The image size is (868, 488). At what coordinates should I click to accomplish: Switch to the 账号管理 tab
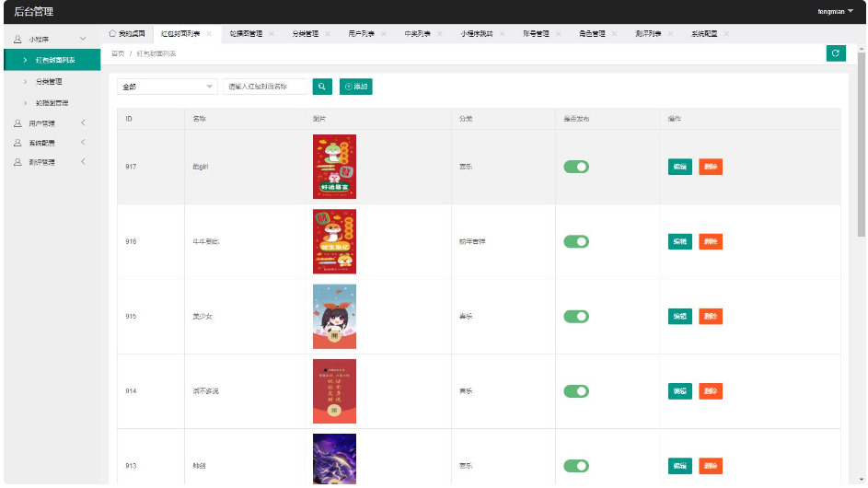[536, 34]
